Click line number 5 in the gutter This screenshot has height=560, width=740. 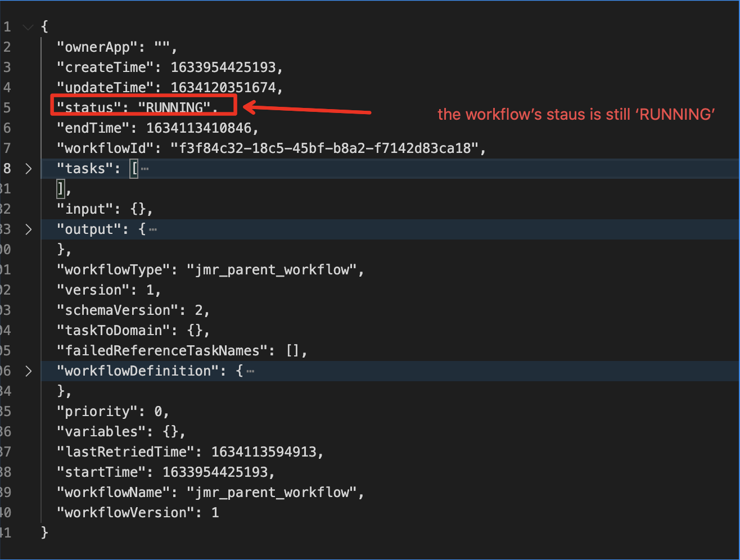pyautogui.click(x=7, y=107)
